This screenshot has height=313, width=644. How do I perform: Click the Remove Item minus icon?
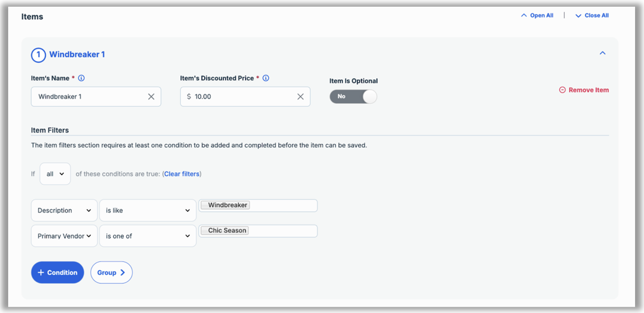(562, 90)
